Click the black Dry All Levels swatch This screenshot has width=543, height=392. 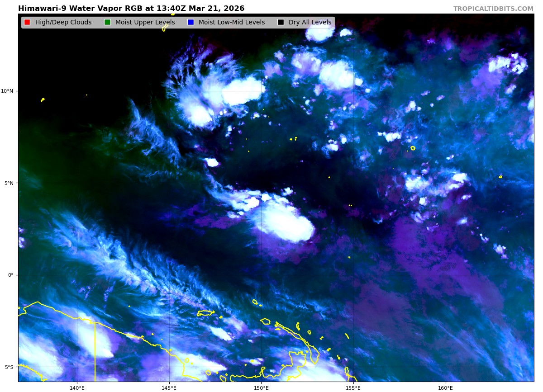281,22
